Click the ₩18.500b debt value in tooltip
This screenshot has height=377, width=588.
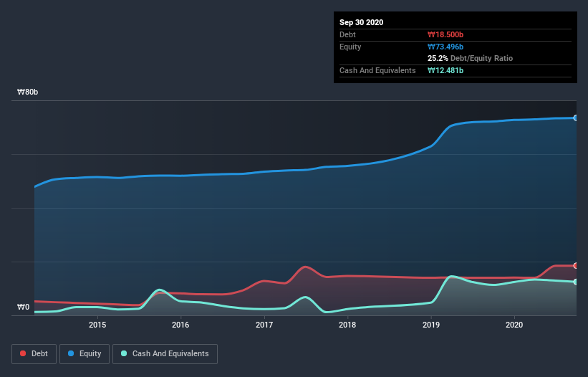click(x=445, y=35)
